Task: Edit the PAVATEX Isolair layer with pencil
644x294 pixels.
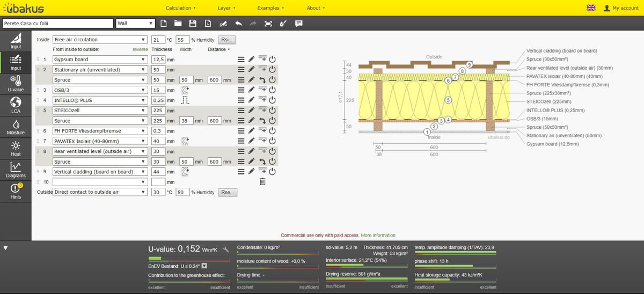Action: 252,141
